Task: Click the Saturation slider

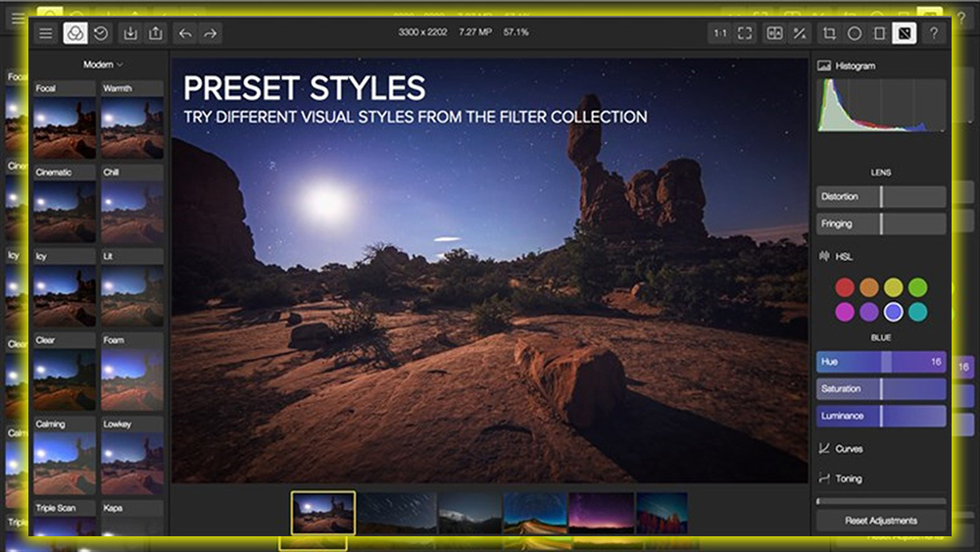Action: coord(880,389)
